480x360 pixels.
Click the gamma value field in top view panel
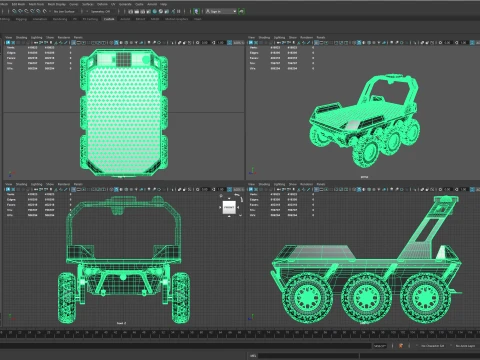coord(221,43)
